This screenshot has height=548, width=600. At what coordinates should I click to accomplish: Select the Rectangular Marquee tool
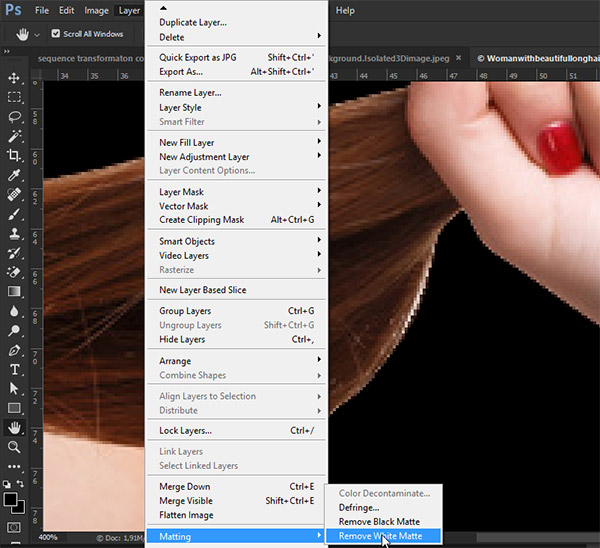pyautogui.click(x=14, y=97)
